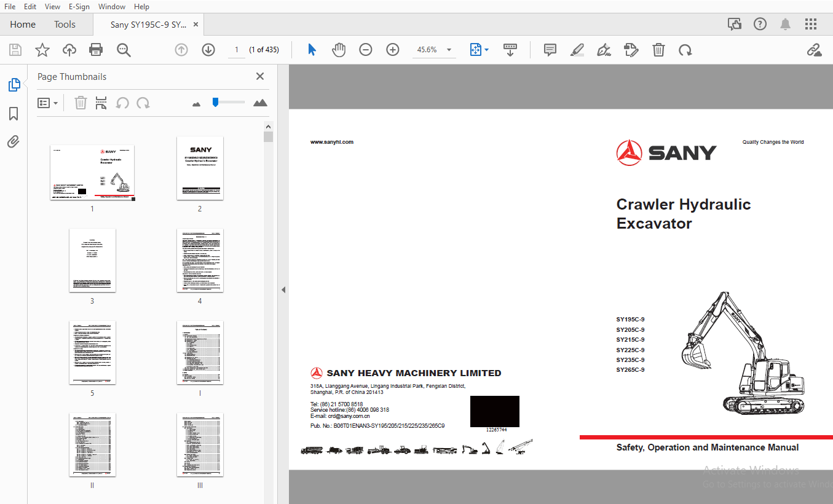Select the Highlight text tool
833x504 pixels.
(577, 50)
